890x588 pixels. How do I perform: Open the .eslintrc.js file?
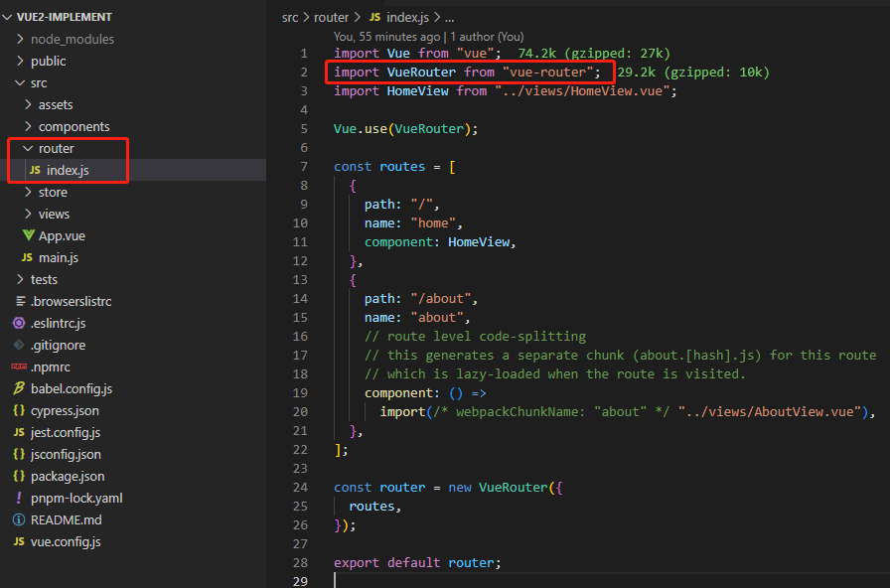click(x=133, y=323)
